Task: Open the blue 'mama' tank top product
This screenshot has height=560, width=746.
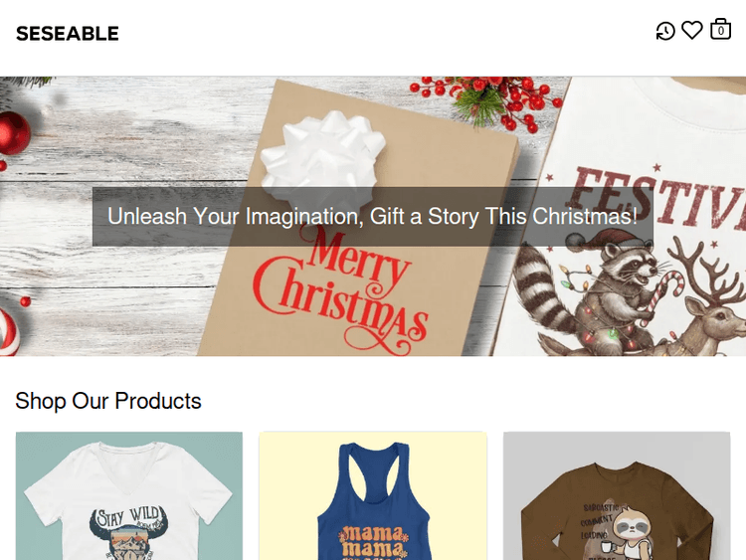Action: coord(373,495)
